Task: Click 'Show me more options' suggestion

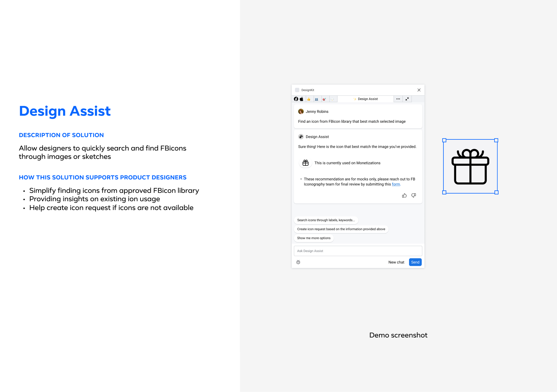Action: [313, 238]
